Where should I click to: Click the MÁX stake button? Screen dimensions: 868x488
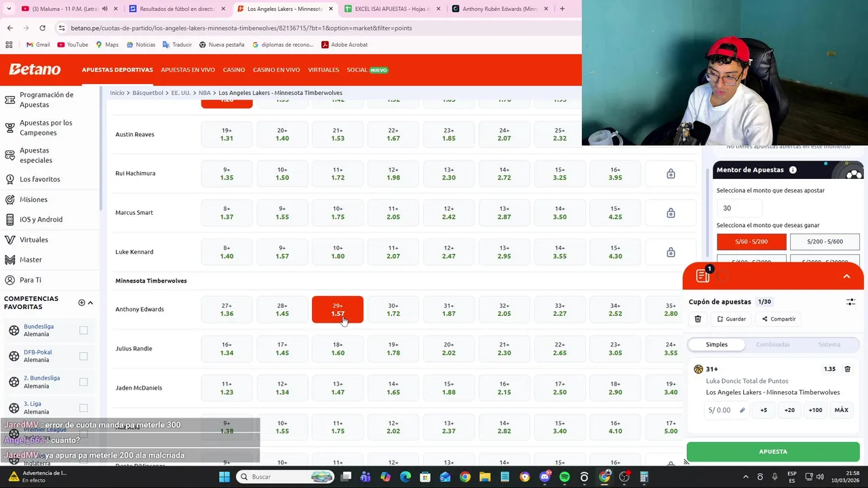point(841,410)
